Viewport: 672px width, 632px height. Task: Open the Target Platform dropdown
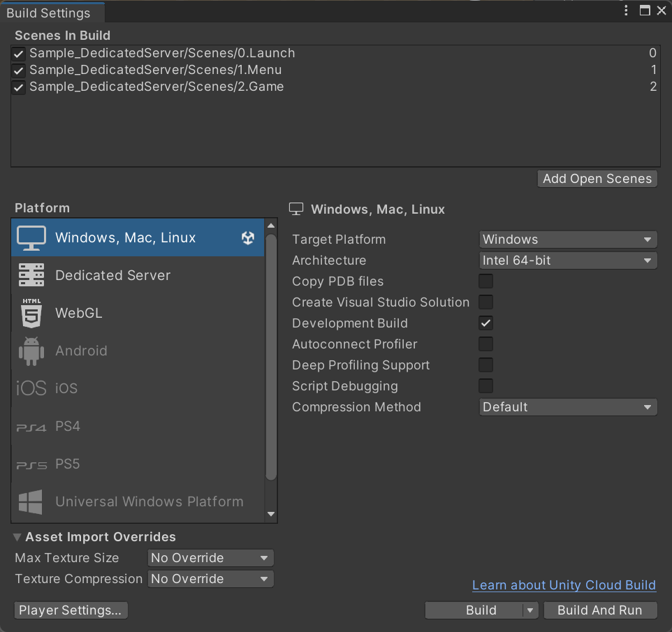tap(568, 239)
